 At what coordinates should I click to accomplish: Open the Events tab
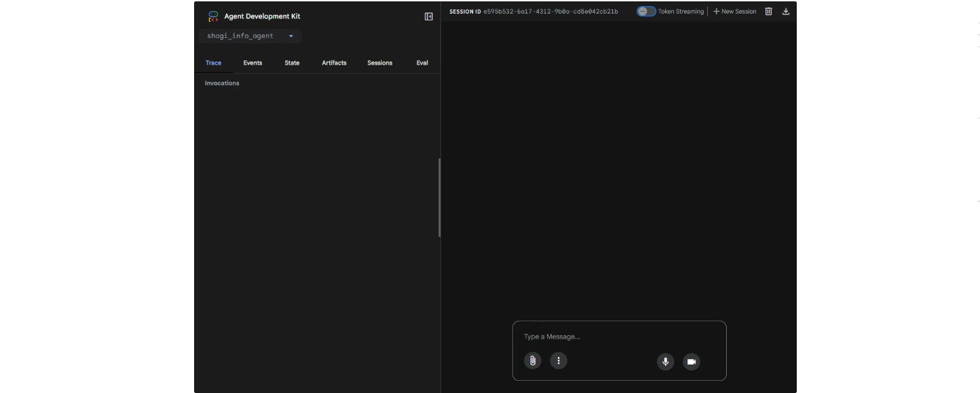click(252, 63)
